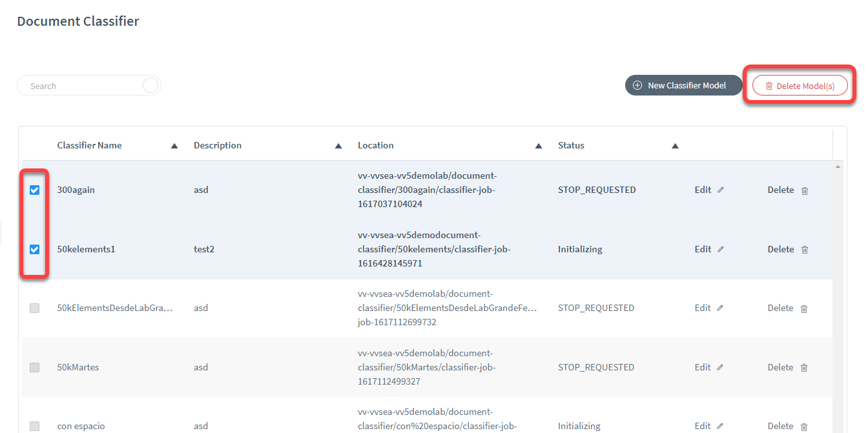Uncheck the 300again checkbox
This screenshot has width=868, height=433.
pos(35,190)
